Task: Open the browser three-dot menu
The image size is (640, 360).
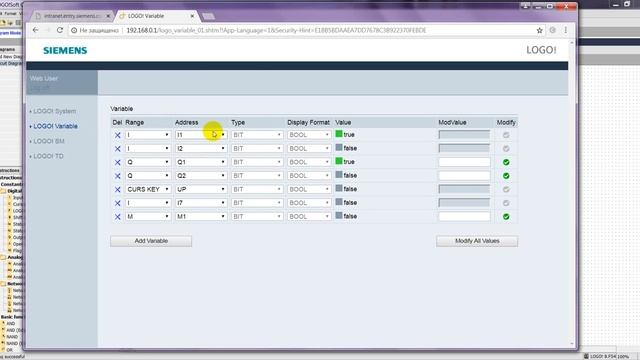Action: [565, 30]
